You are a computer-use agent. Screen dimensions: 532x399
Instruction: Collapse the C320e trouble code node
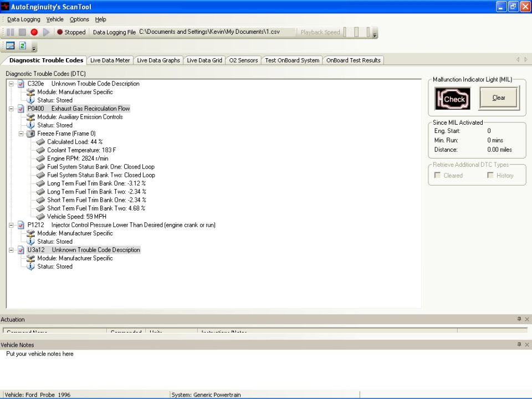pyautogui.click(x=11, y=84)
